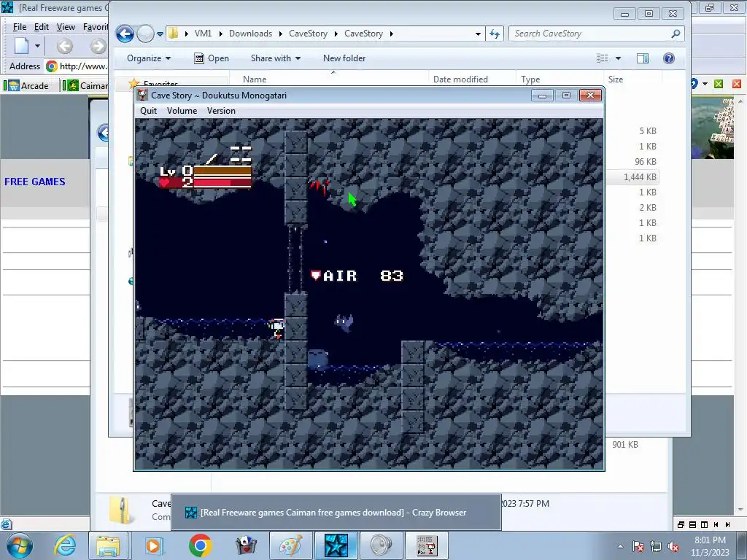Click Crazy Browser back arrow button
This screenshot has width=747, height=560.
click(65, 46)
